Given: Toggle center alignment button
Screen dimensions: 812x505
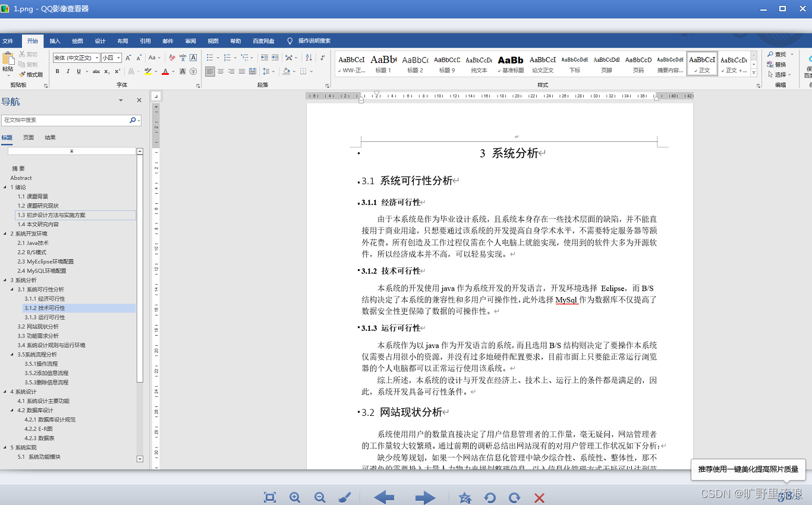Looking at the screenshot, I should [221, 71].
